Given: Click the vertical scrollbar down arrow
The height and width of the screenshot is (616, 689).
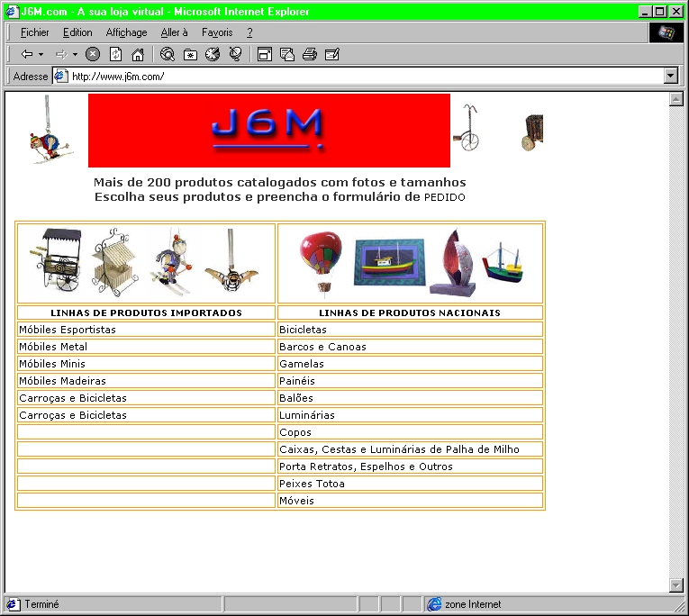Looking at the screenshot, I should click(675, 585).
